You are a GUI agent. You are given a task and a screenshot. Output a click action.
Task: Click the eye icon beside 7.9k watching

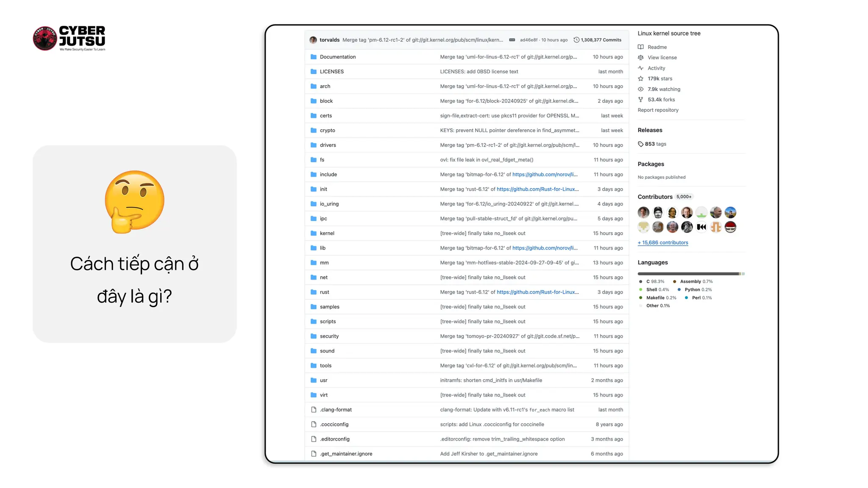coord(641,89)
